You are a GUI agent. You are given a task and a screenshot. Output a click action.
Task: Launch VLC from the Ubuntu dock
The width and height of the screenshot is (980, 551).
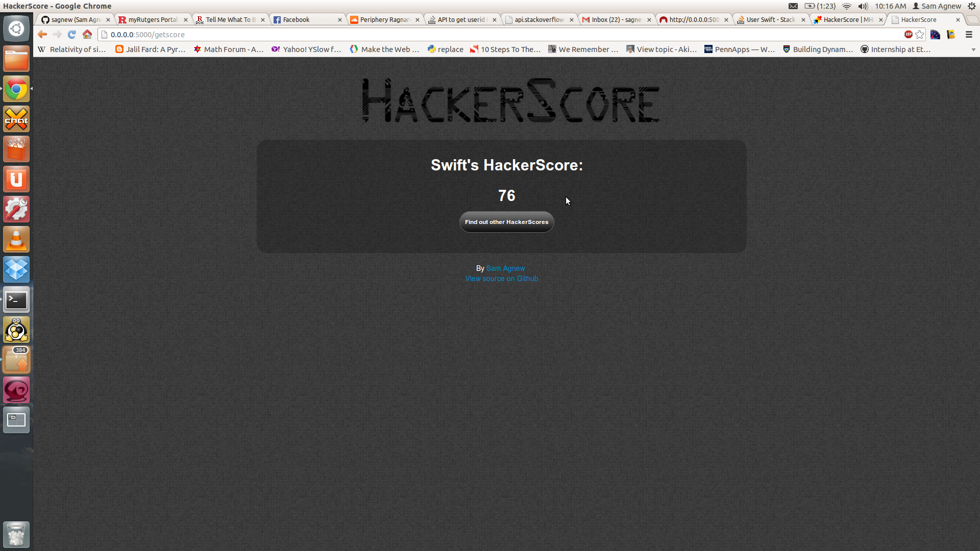[16, 239]
